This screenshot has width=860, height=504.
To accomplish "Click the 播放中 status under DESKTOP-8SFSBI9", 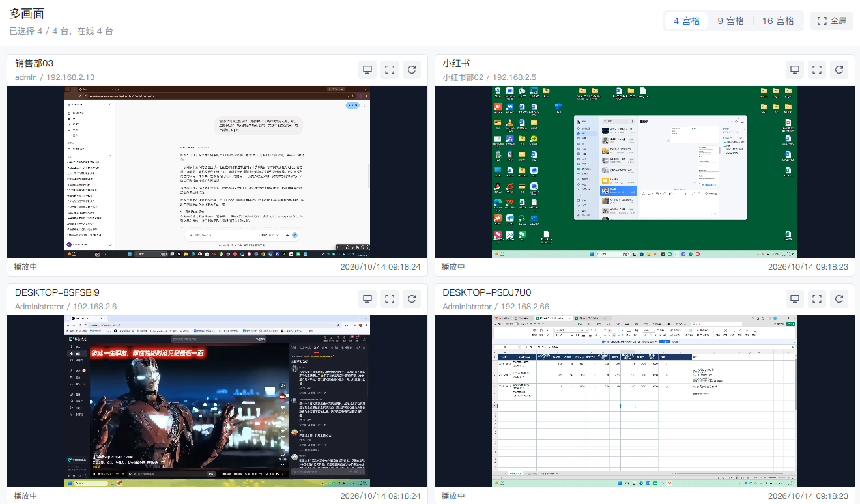I will tap(26, 496).
